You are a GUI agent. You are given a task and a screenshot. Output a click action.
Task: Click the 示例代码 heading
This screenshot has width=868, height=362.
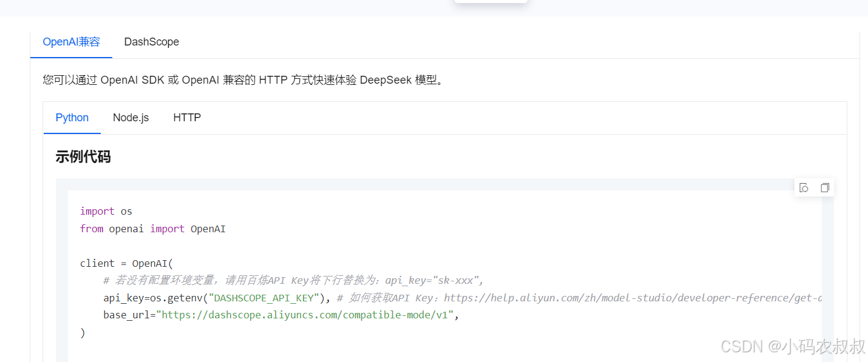(x=83, y=157)
